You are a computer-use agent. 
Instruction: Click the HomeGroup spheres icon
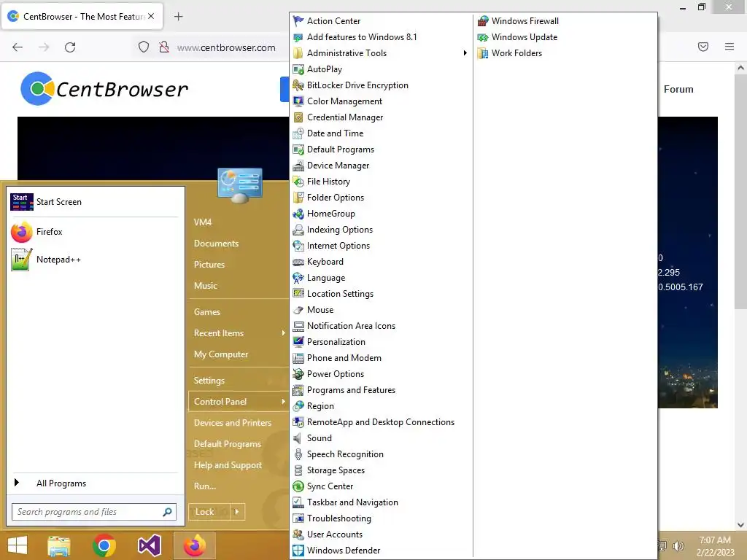[x=298, y=214]
